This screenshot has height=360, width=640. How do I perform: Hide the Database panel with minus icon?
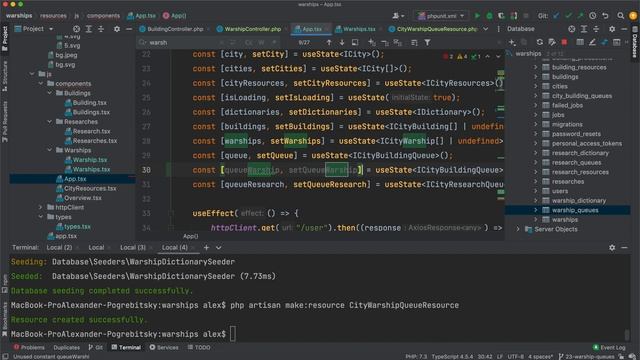(x=624, y=29)
